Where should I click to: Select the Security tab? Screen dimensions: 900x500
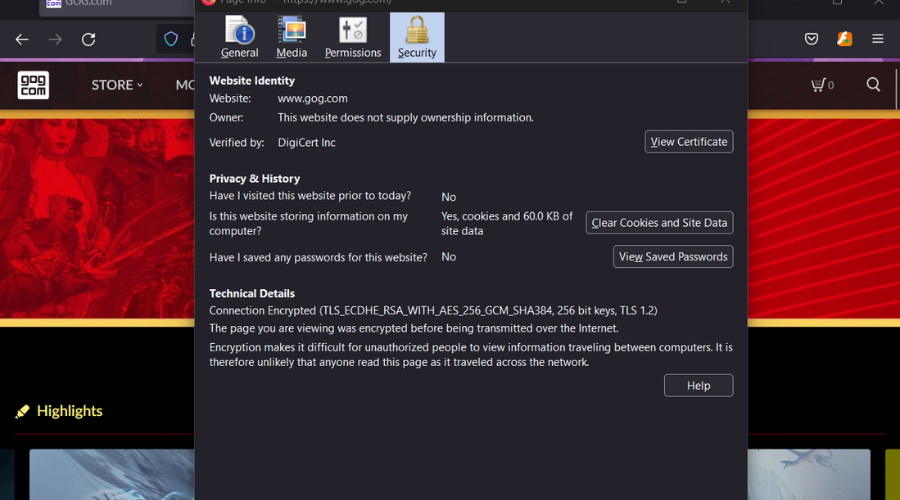417,37
